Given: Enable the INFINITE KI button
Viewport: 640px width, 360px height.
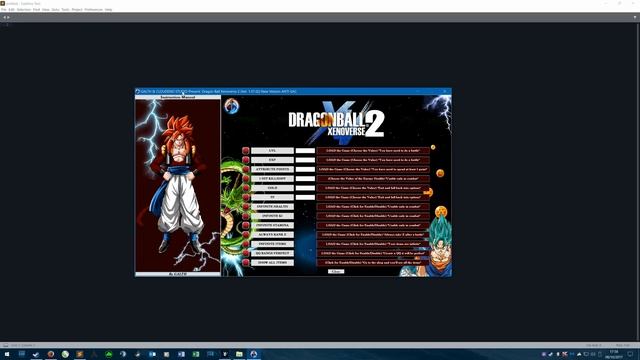Looking at the screenshot, I should 272,216.
